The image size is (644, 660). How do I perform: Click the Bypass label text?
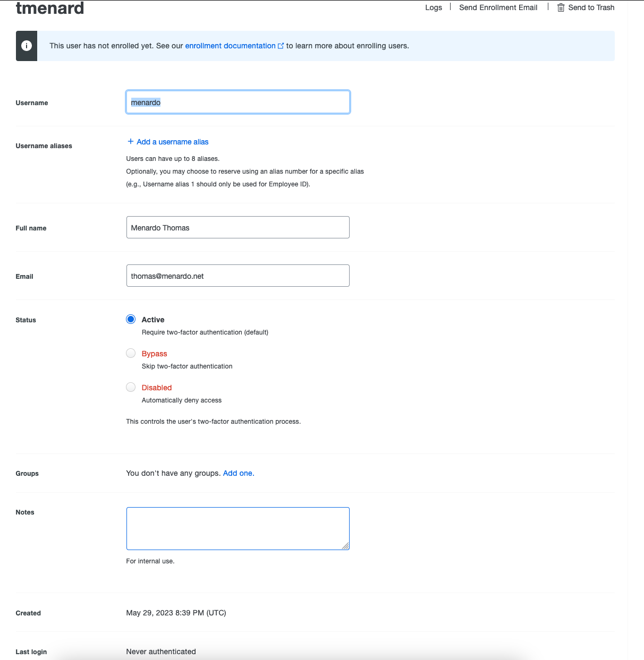click(x=155, y=354)
